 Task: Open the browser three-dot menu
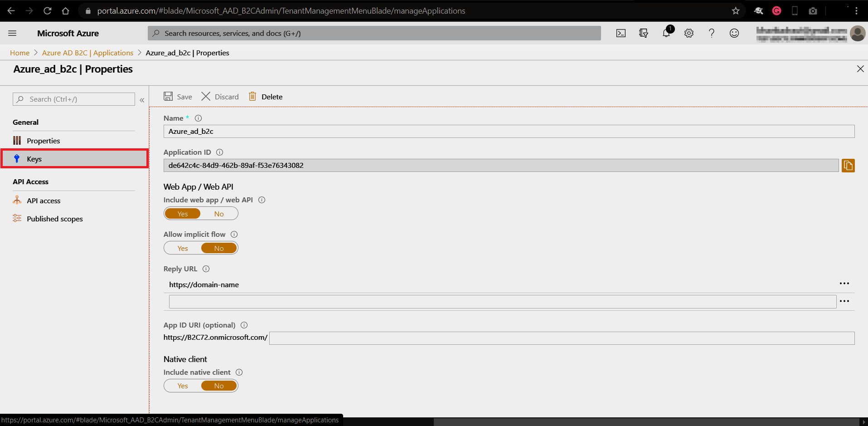click(856, 10)
